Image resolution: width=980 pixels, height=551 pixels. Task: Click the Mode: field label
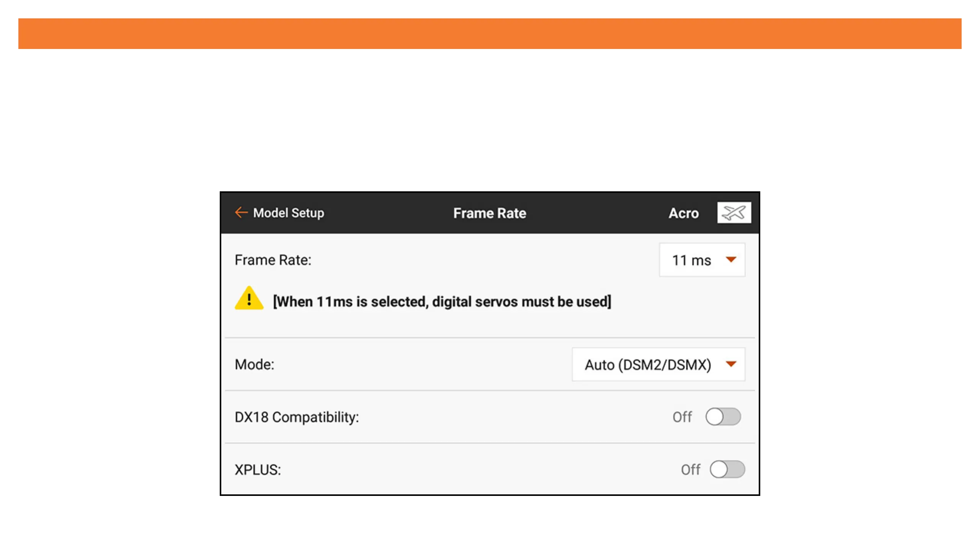[255, 364]
